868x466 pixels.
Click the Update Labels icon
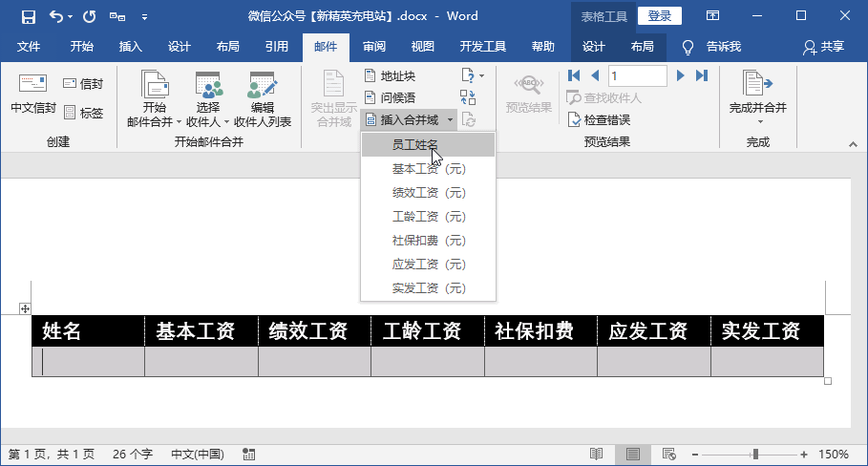(x=468, y=119)
